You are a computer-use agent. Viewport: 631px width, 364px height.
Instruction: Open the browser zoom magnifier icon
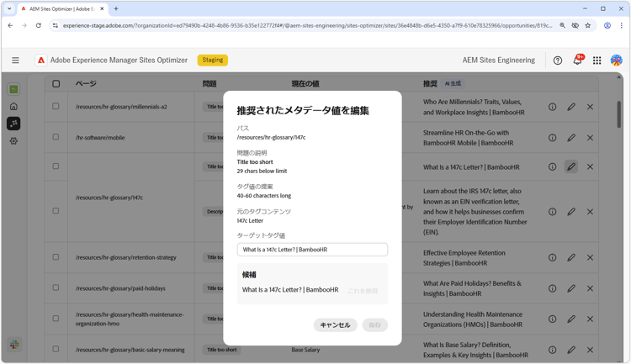(x=562, y=25)
